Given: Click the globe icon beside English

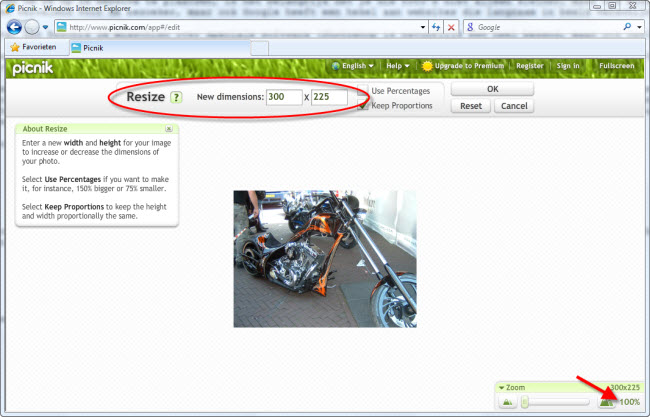Looking at the screenshot, I should [336, 65].
